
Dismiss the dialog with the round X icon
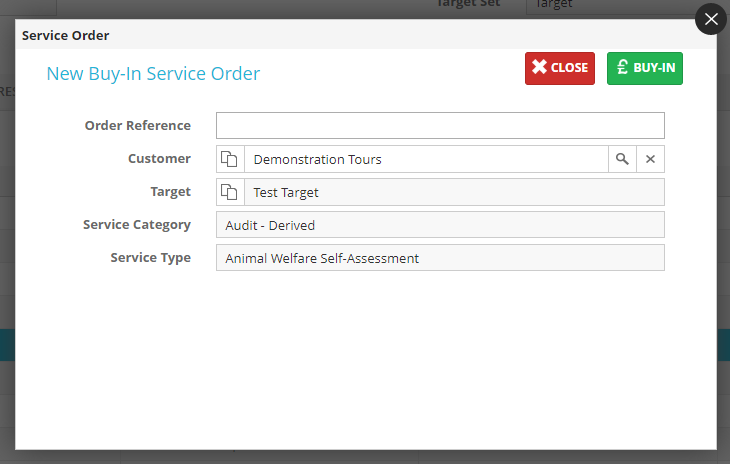[711, 19]
